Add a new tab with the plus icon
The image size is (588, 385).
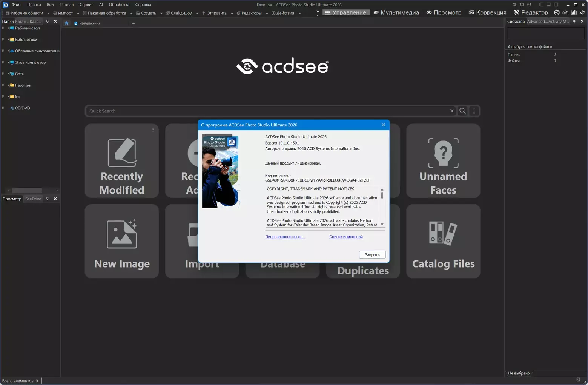(134, 23)
